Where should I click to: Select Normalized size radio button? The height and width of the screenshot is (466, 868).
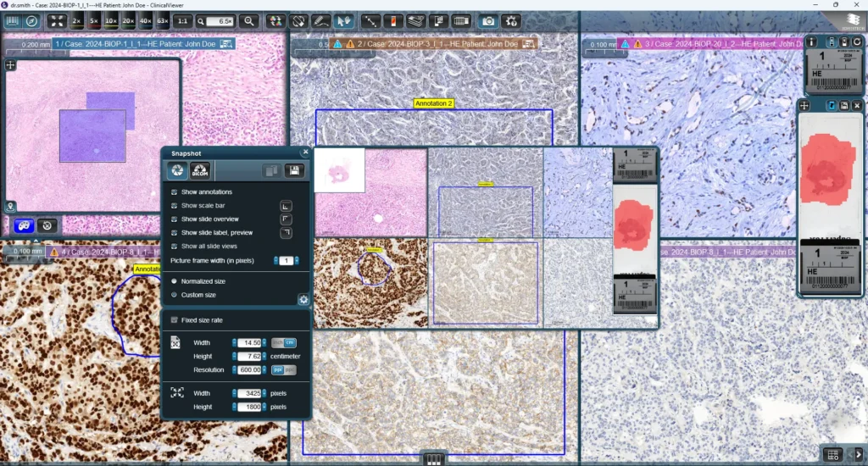tap(175, 281)
